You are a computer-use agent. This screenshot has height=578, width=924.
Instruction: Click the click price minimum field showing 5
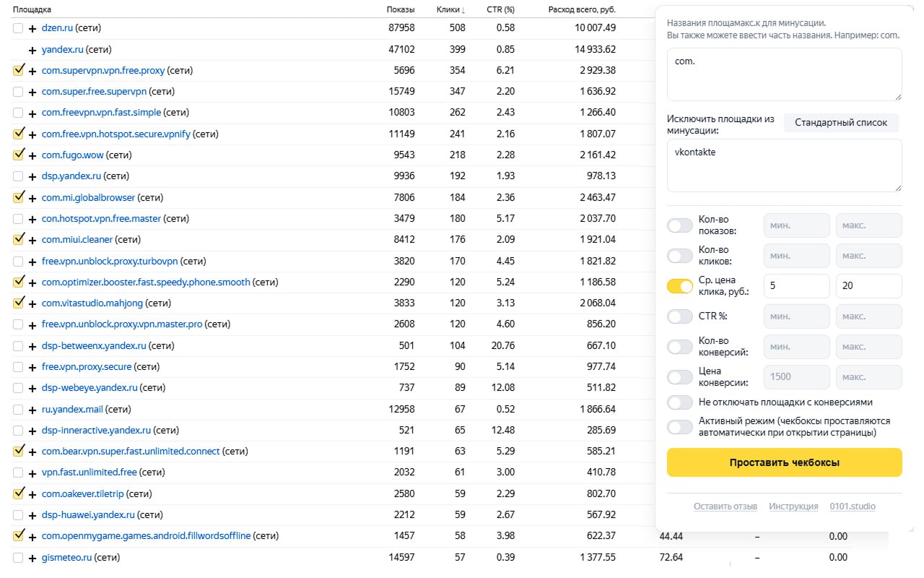click(797, 286)
